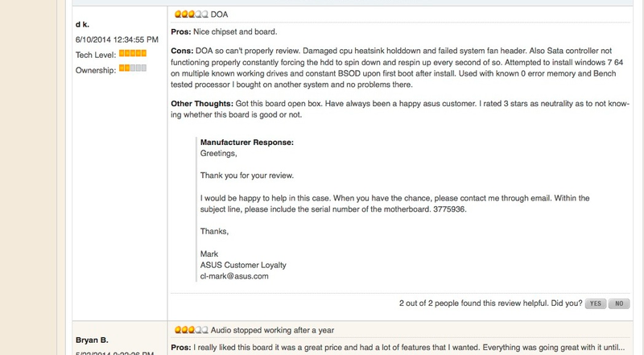Click the NO helpful button
Image resolution: width=644 pixels, height=355 pixels.
click(x=619, y=303)
